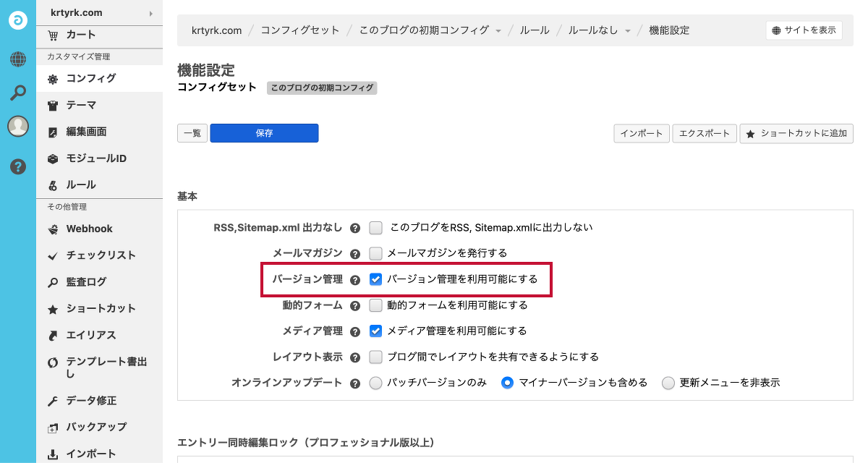Enable the メールマガジンを発行する checkbox

[375, 253]
